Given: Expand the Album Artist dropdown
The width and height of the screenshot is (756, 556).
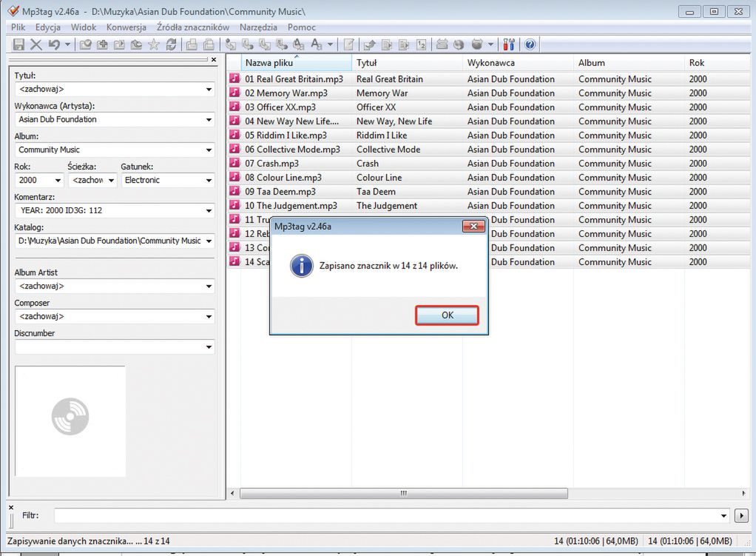Looking at the screenshot, I should point(209,287).
